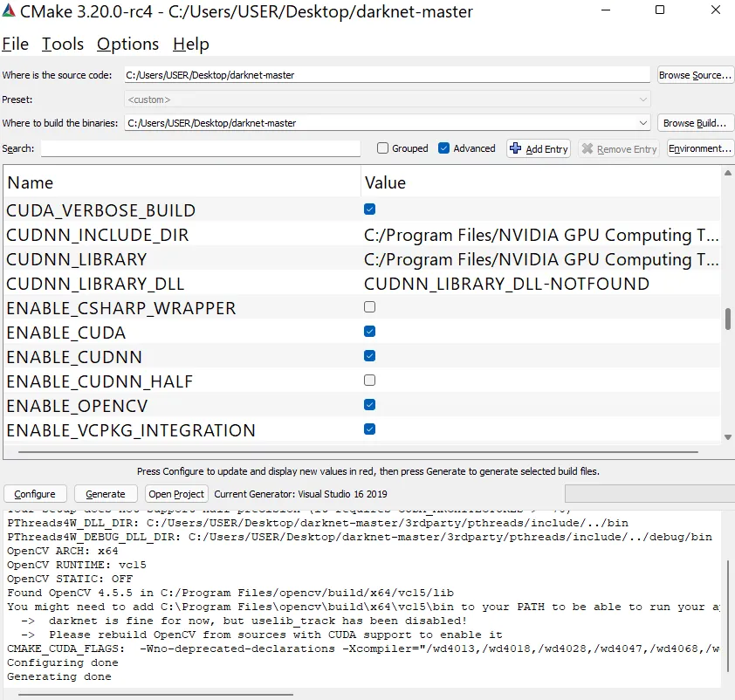Click the Generate button

[106, 494]
